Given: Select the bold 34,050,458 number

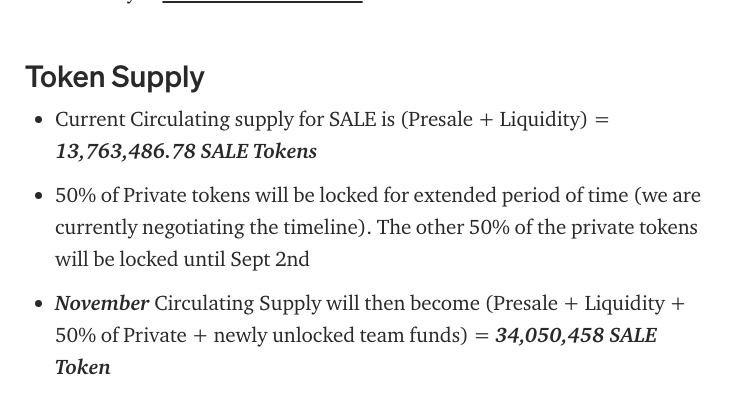Looking at the screenshot, I should 549,336.
